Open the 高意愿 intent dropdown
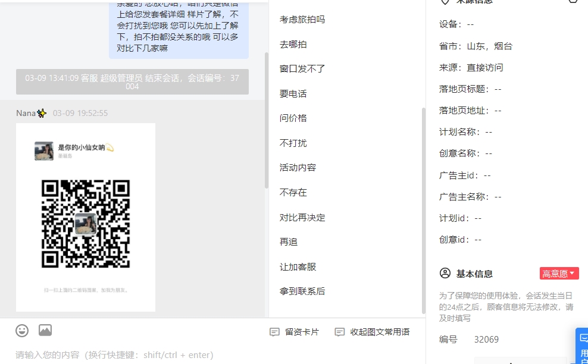588x364 pixels. pos(559,274)
